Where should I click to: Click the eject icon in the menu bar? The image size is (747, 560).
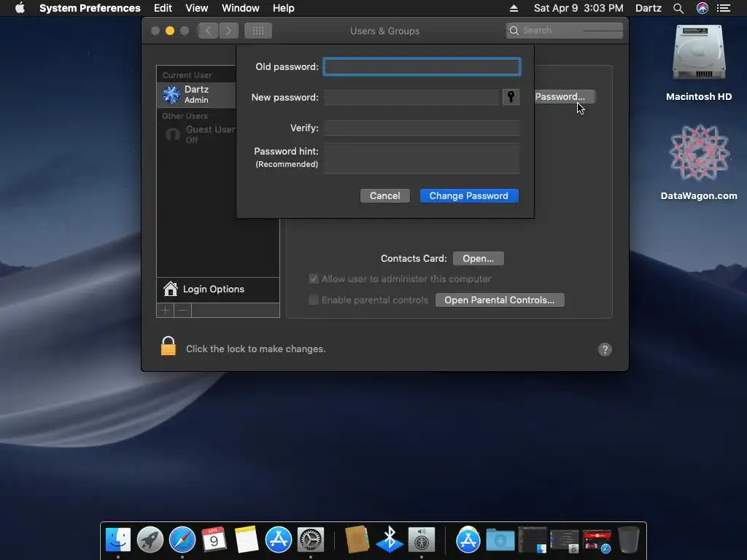coord(514,8)
